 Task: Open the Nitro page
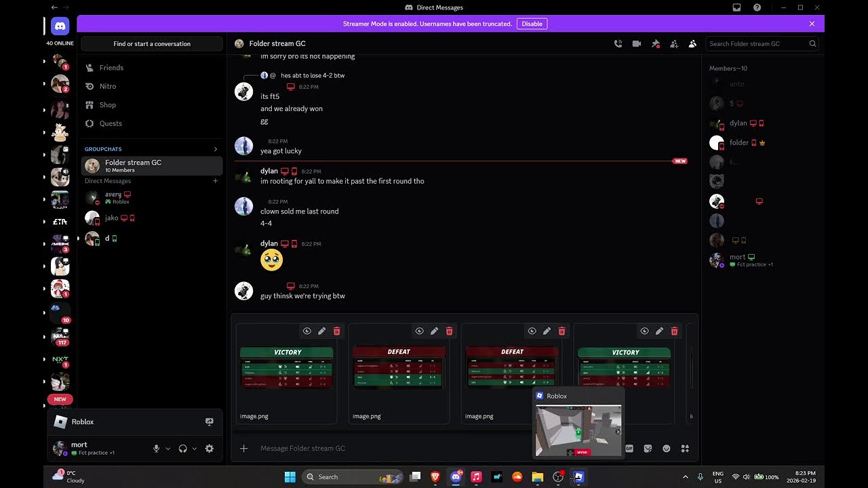(152, 86)
